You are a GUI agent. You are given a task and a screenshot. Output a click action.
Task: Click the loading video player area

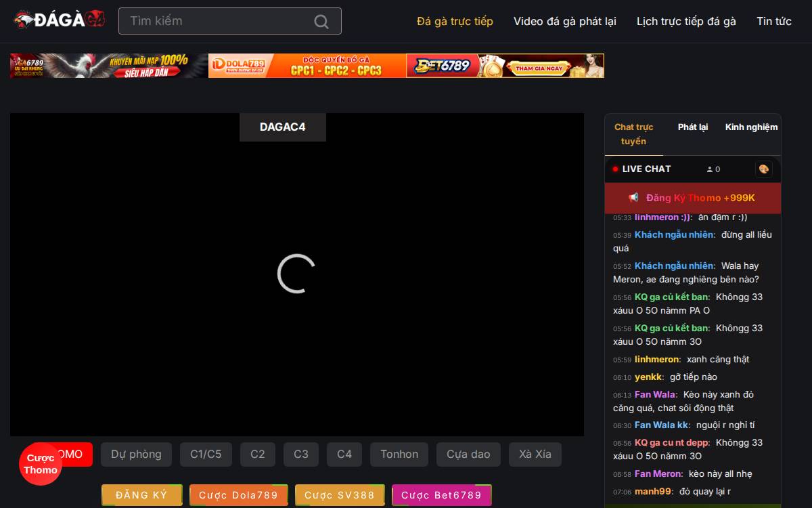pos(297,274)
